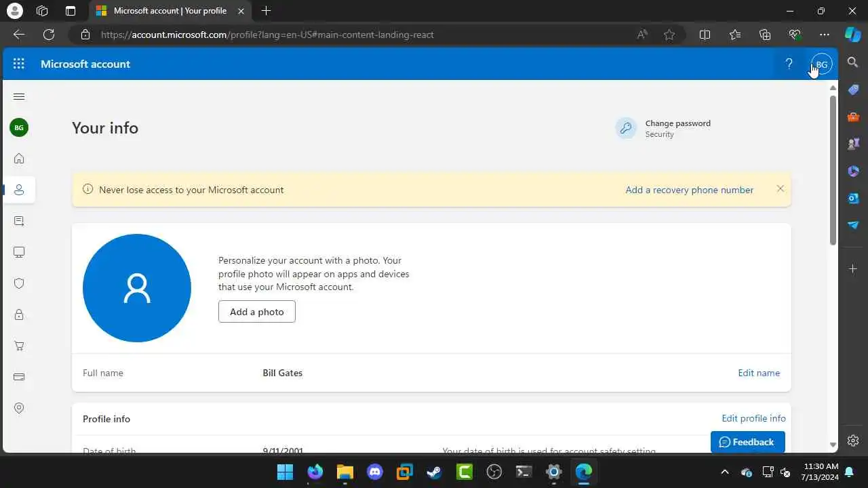Click Edit profile info link
Screen dimensions: 868x488
(753, 418)
